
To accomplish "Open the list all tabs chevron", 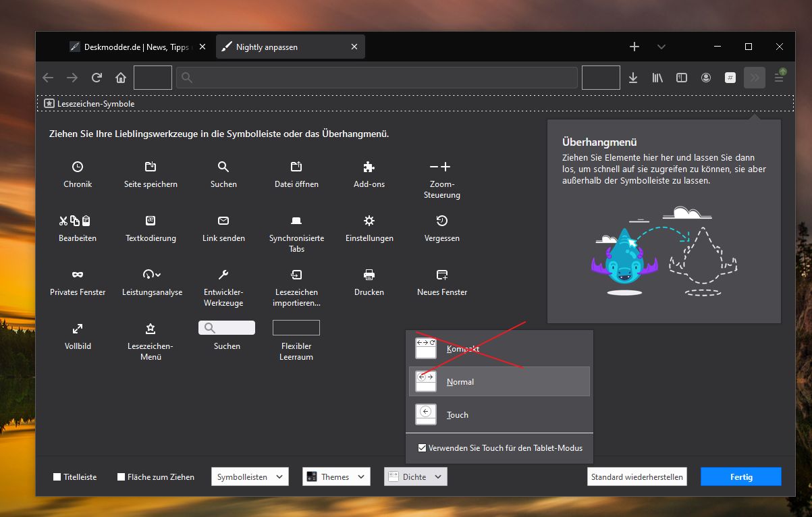I will click(x=661, y=47).
